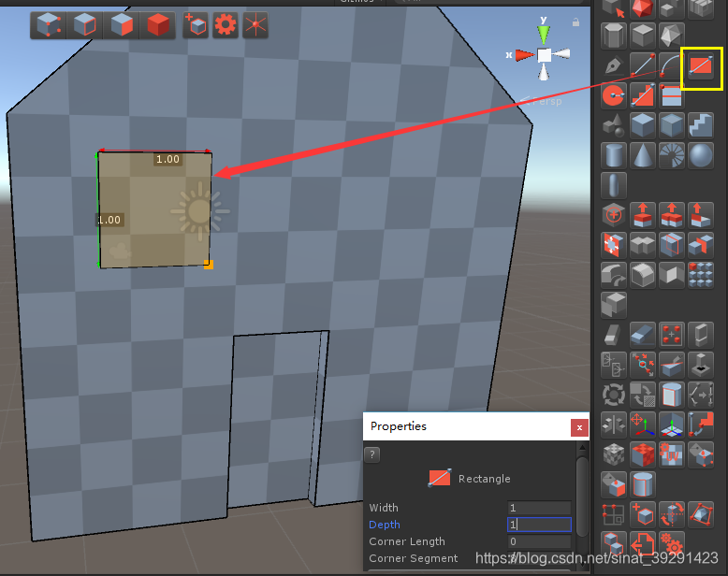
Task: Click the orange corner handle of rectangle
Action: pos(209,265)
